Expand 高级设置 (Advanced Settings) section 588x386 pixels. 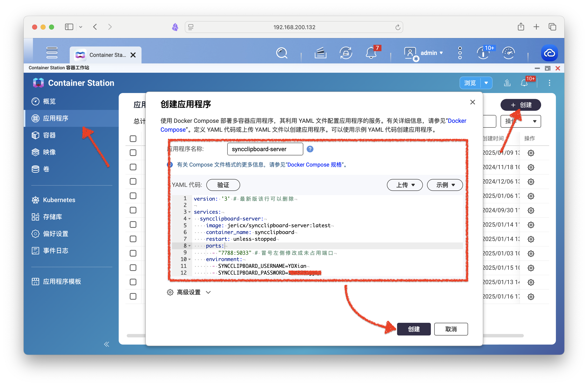coord(188,292)
